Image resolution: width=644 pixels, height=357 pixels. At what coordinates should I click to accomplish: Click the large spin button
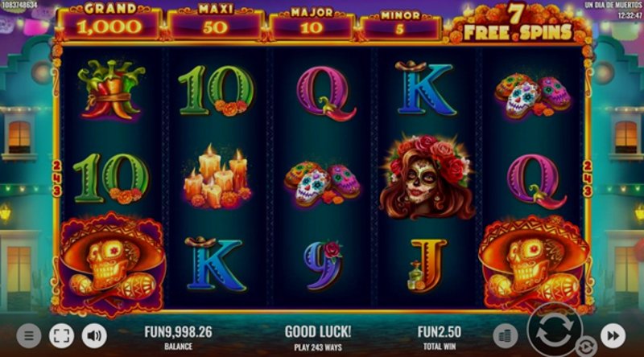click(555, 330)
